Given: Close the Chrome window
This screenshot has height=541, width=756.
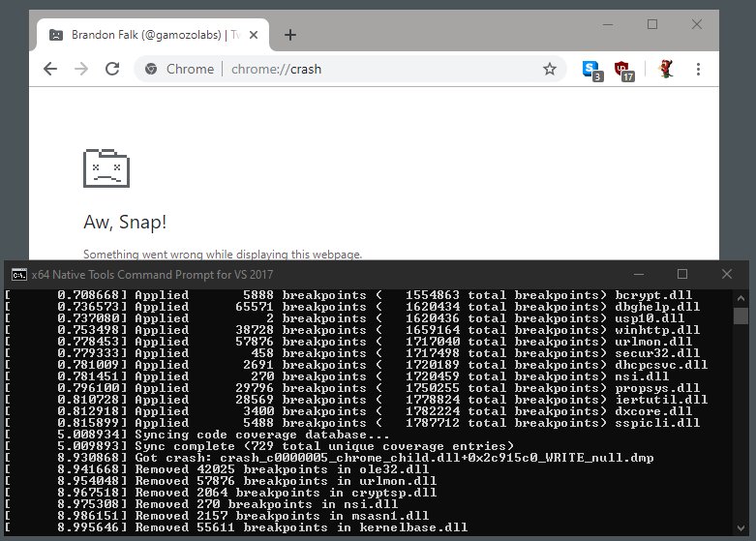Looking at the screenshot, I should [697, 24].
